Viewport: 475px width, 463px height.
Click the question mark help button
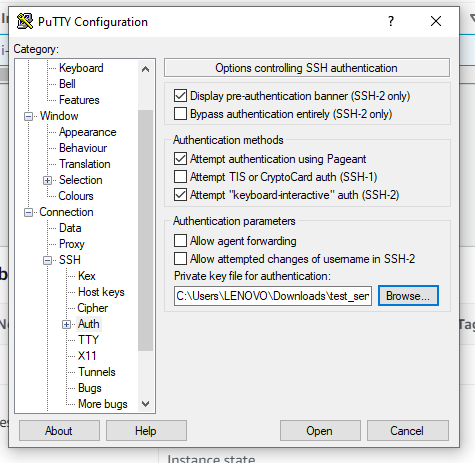click(x=391, y=21)
